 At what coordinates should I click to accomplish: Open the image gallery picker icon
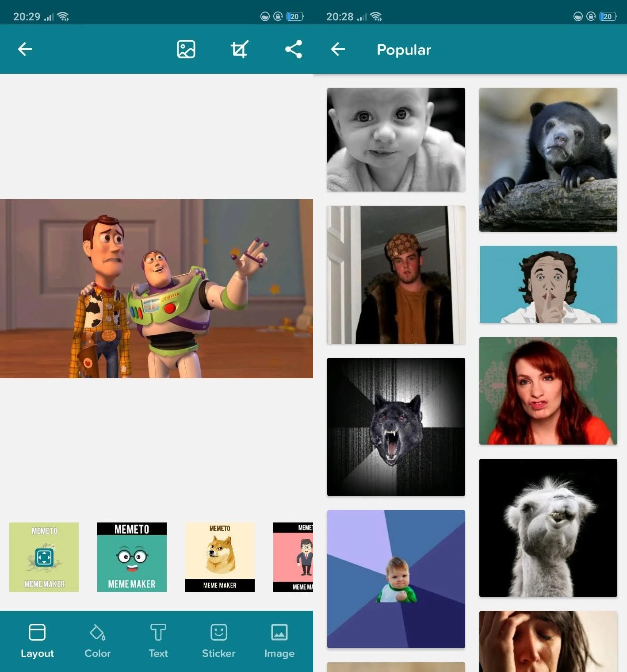click(x=186, y=49)
